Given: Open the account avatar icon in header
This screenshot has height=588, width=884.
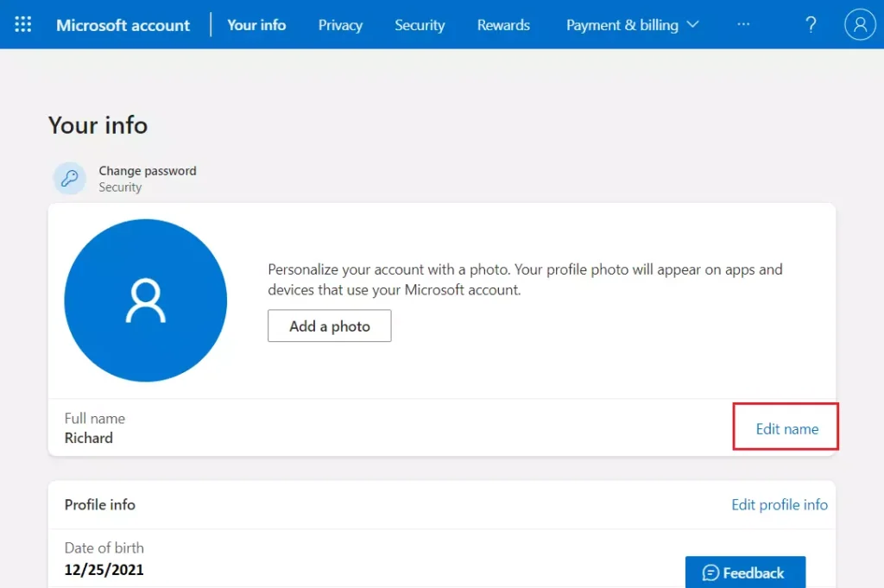Looking at the screenshot, I should (x=860, y=24).
